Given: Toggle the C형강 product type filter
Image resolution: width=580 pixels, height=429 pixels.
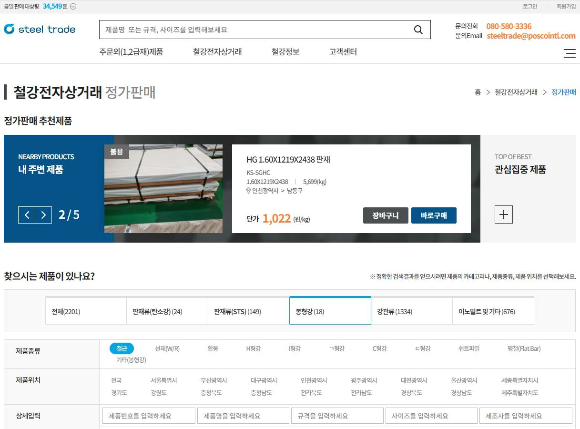Looking at the screenshot, I should (380, 348).
